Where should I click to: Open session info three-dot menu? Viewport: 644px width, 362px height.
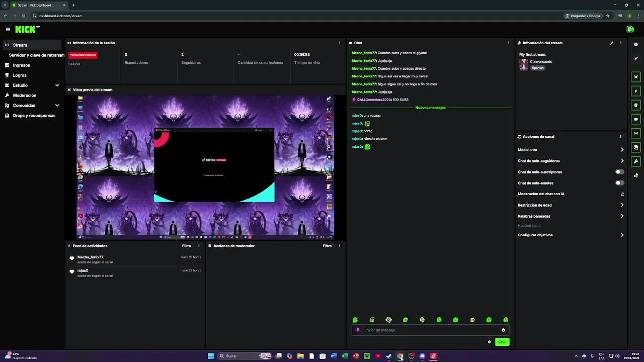(x=339, y=43)
